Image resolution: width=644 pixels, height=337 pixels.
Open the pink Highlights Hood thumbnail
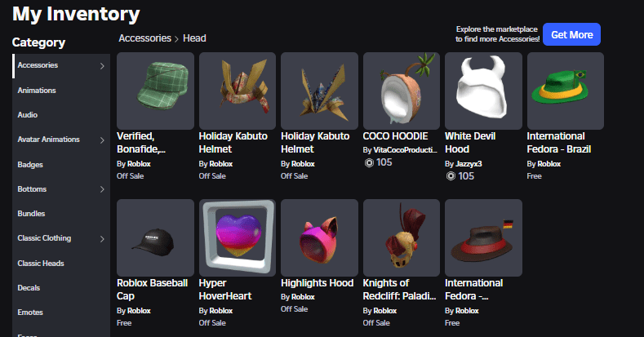point(319,237)
